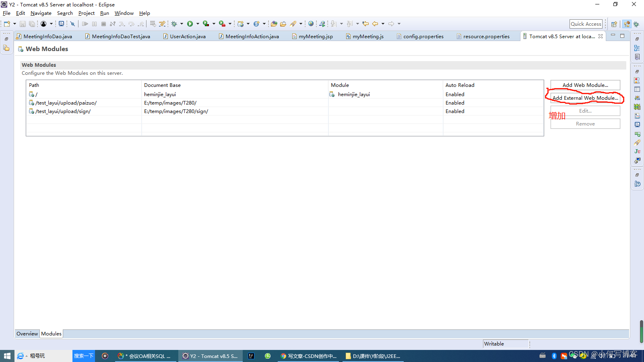
Task: Click the External Tools run icon
Action: [x=222, y=24]
